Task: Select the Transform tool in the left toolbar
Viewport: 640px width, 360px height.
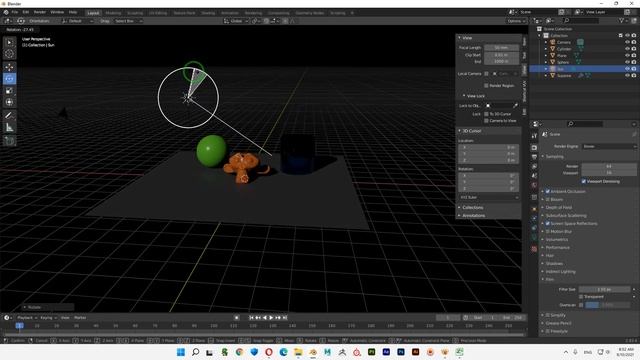Action: pos(9,102)
